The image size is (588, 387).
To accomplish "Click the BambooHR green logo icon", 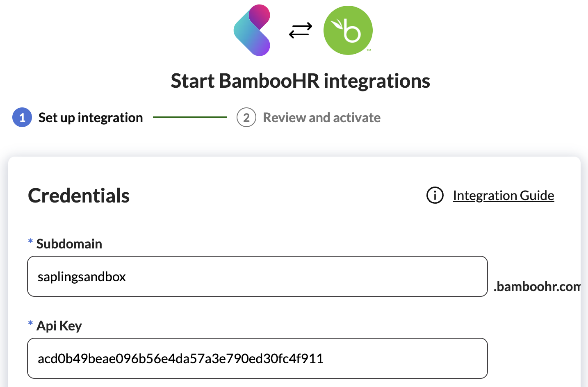I will point(348,30).
